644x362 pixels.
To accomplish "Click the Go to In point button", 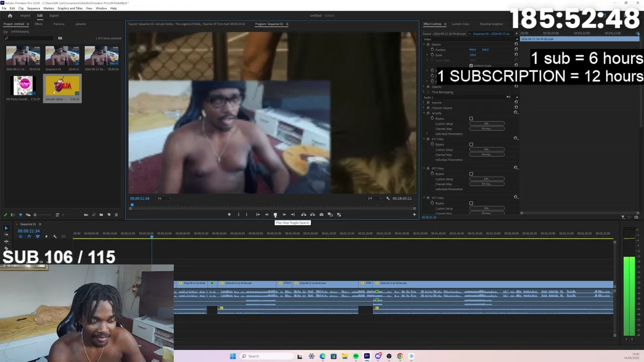I will 258,215.
